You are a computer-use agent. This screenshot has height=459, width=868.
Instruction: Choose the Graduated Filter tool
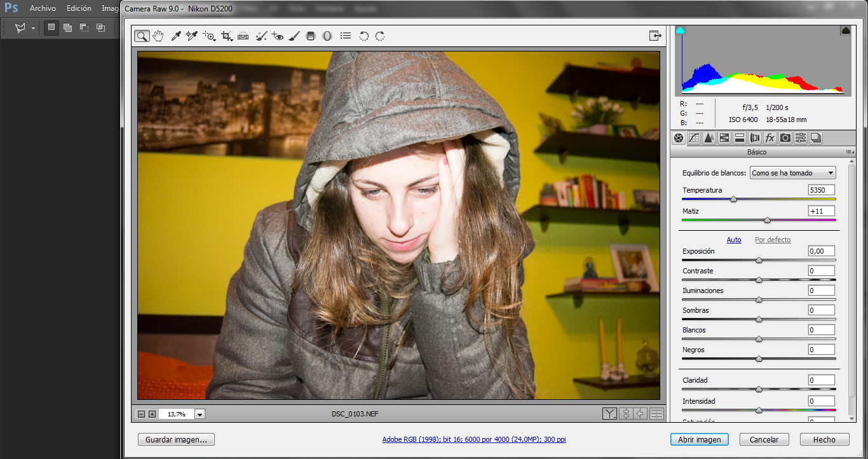tap(310, 36)
